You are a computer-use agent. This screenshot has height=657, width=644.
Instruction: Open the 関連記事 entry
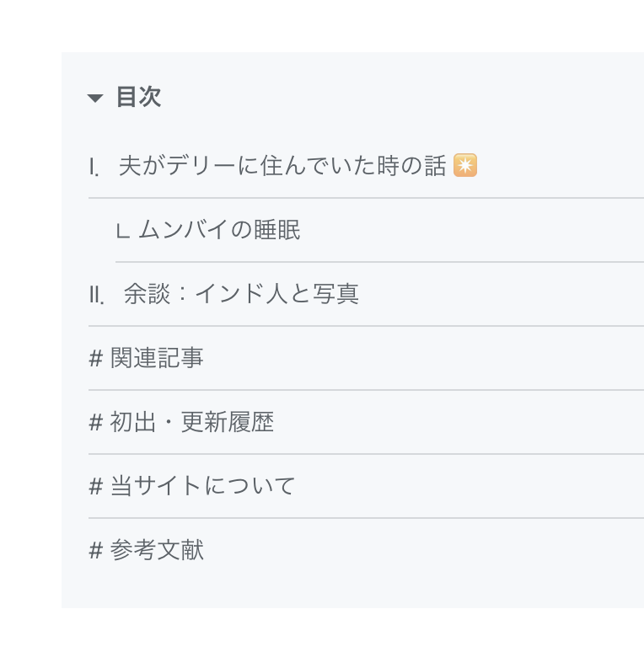tap(157, 358)
